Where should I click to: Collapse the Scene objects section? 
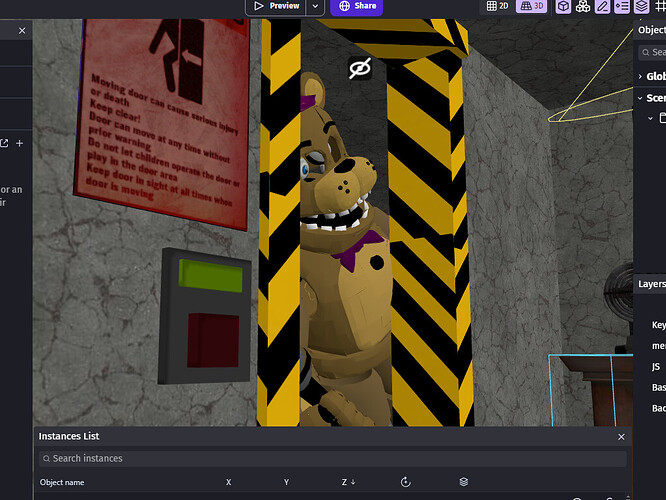point(640,98)
